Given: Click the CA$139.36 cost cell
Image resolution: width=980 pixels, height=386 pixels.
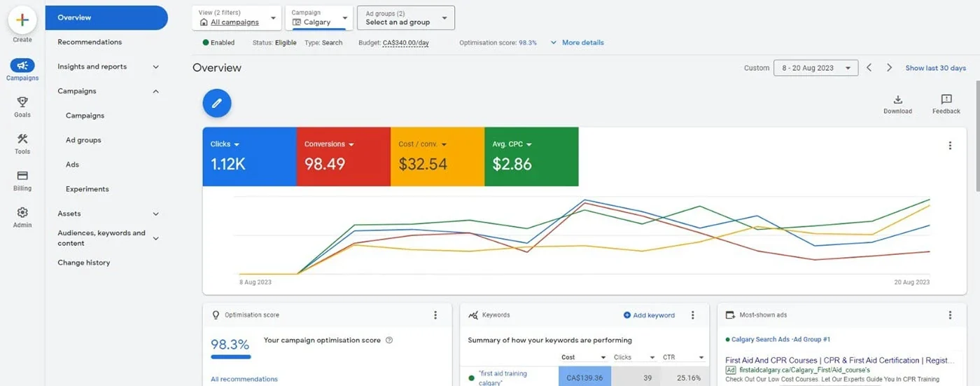Looking at the screenshot, I should pos(584,378).
